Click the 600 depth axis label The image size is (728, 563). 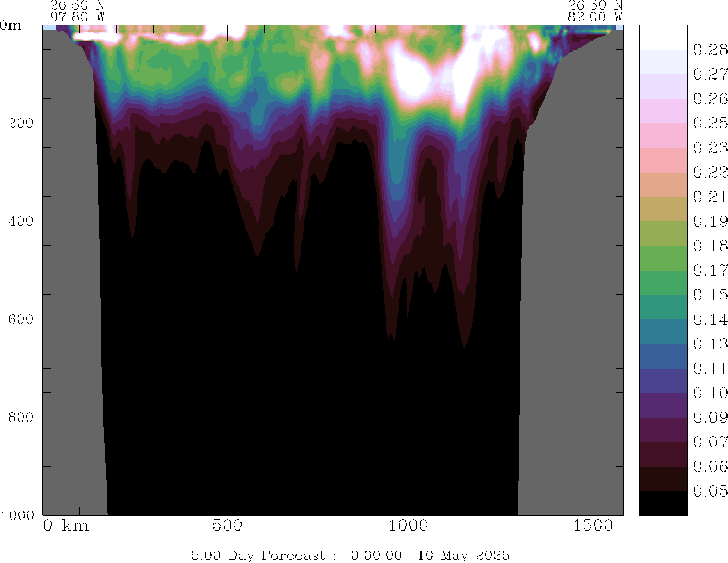[x=21, y=319]
